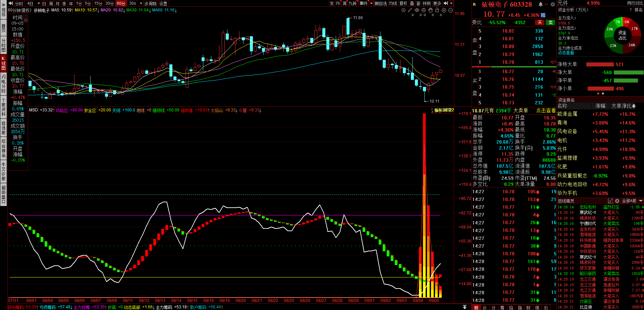The image size is (644, 310).
Task: Click the collapse arrow icon at top-left
Action: pyautogui.click(x=11, y=3)
